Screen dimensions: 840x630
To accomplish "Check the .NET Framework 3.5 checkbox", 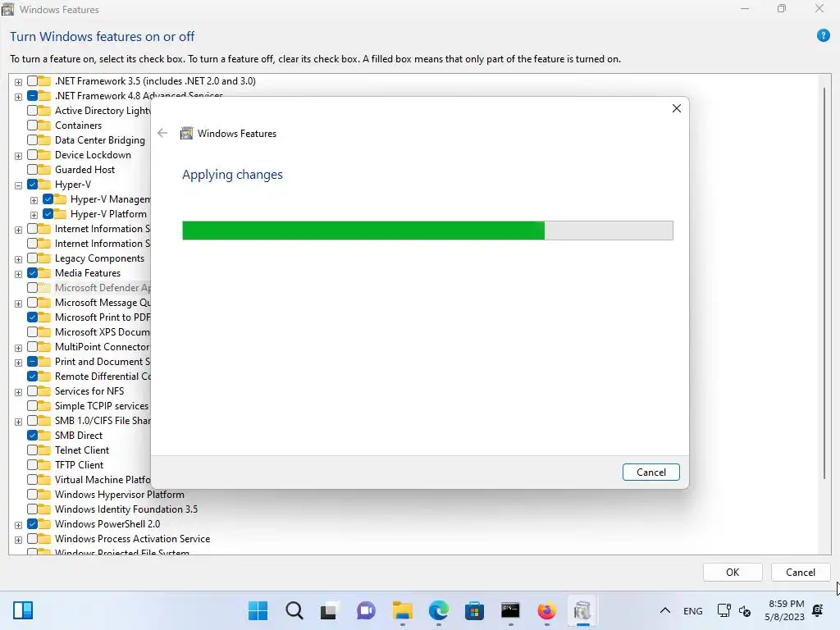I will [x=32, y=81].
